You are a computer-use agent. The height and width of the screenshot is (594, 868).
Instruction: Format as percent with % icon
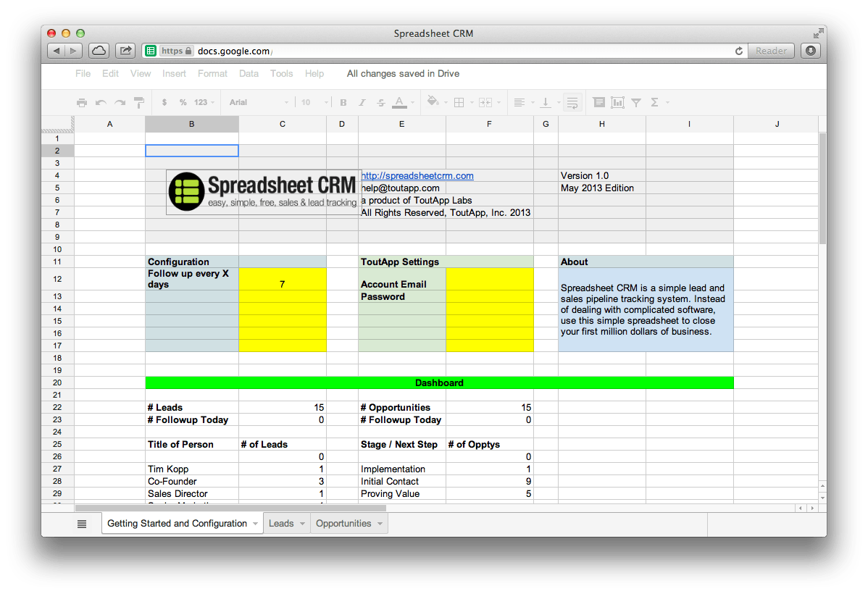point(183,102)
